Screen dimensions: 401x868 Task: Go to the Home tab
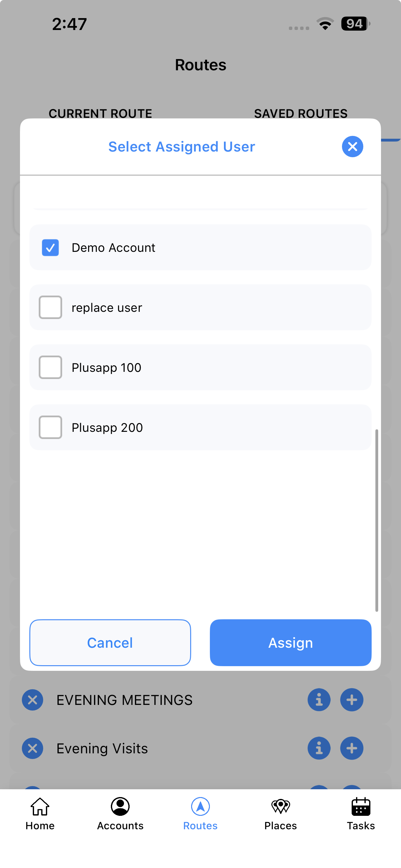(40, 814)
